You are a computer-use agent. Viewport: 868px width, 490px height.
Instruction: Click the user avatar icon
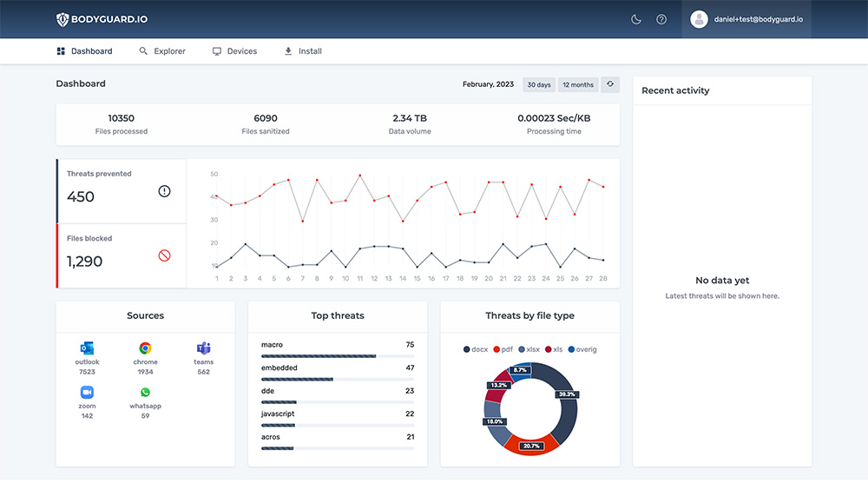(x=699, y=19)
